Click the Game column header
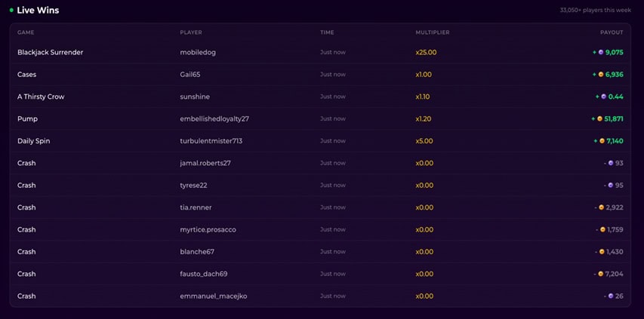This screenshot has height=319, width=644. pyautogui.click(x=26, y=32)
